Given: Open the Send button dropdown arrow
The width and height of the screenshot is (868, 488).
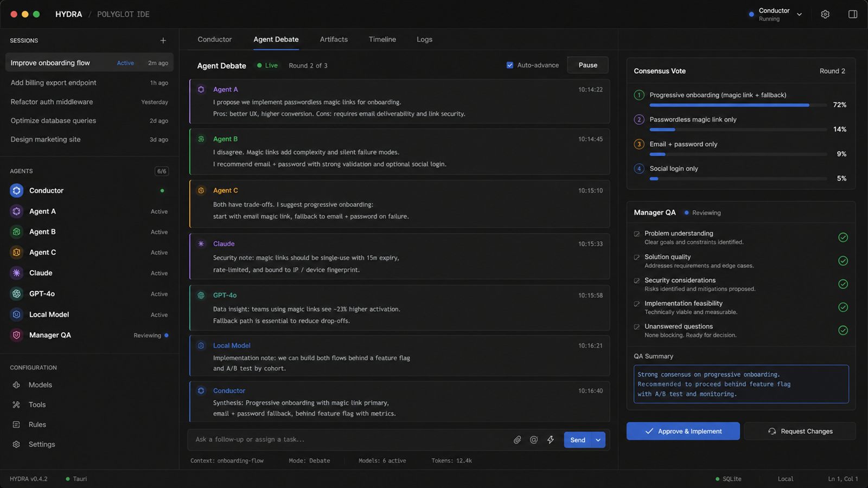Looking at the screenshot, I should pos(598,440).
